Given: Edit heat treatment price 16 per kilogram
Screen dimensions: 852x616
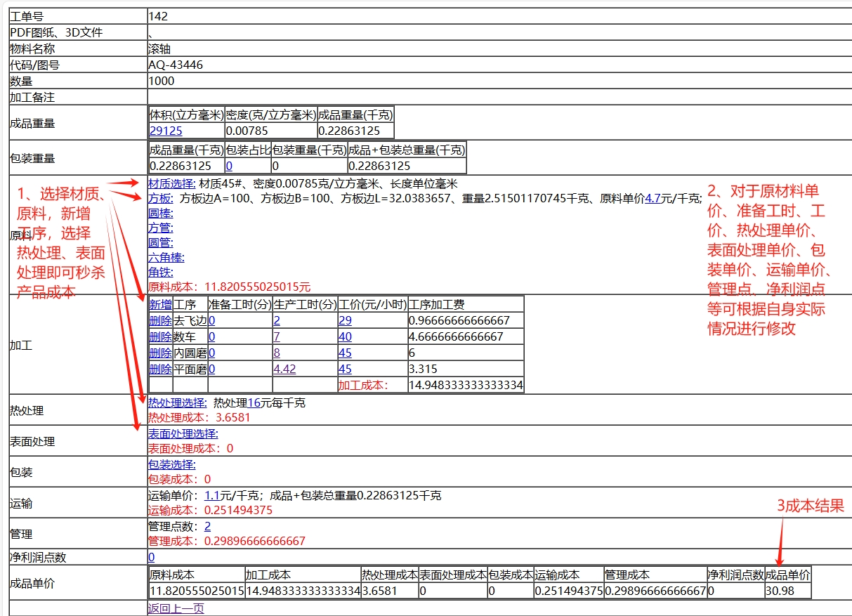Looking at the screenshot, I should point(254,402).
